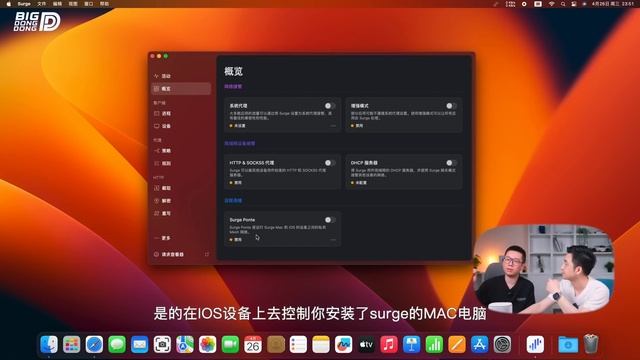Open FaceTime from the Dock

[230, 344]
